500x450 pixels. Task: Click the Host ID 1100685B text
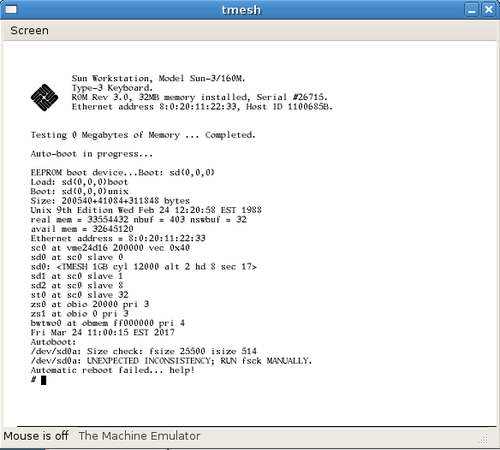coord(289,107)
